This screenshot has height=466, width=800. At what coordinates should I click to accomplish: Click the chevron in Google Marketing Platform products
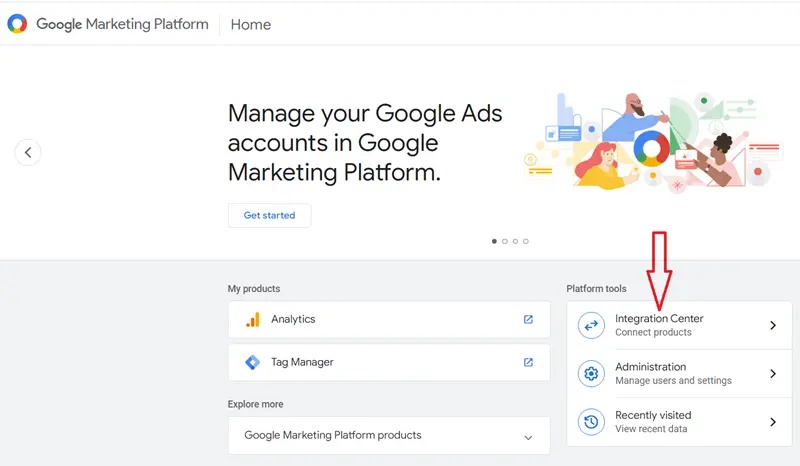coord(528,437)
